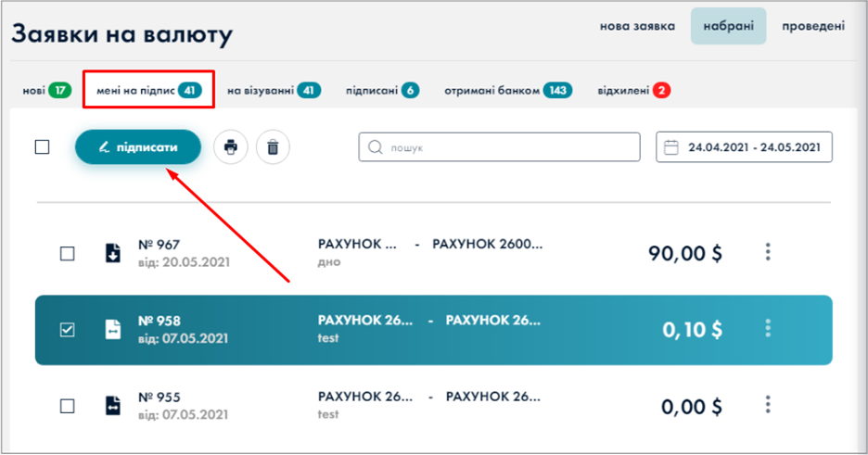The width and height of the screenshot is (868, 455).
Task: Open the 'на візуванні' tab
Action: point(273,91)
